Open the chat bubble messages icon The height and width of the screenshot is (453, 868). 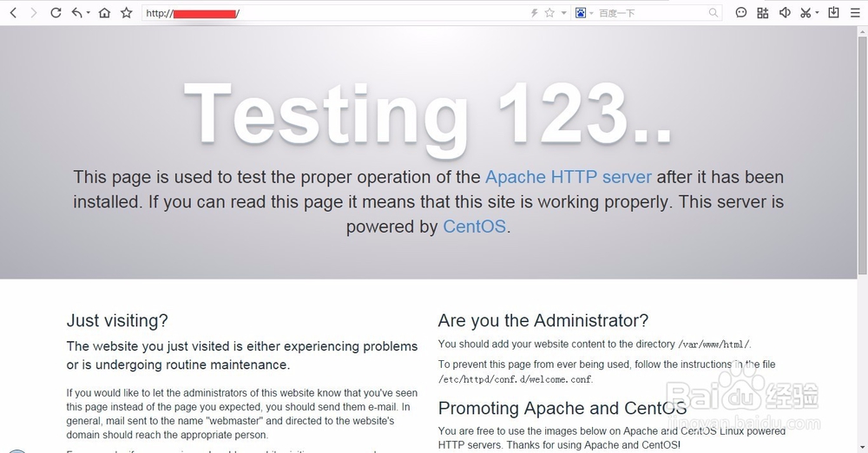click(x=740, y=13)
